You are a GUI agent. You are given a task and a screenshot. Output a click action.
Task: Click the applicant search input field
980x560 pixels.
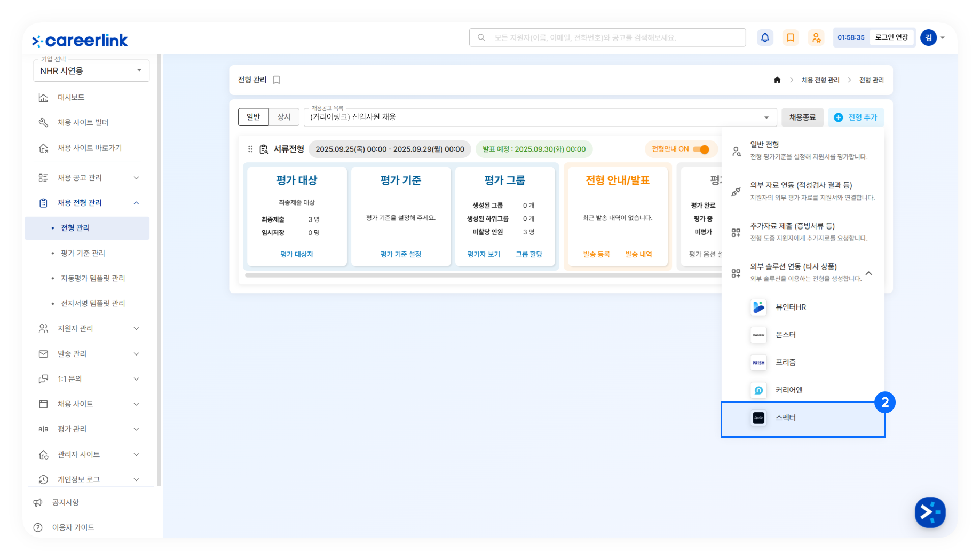click(607, 37)
